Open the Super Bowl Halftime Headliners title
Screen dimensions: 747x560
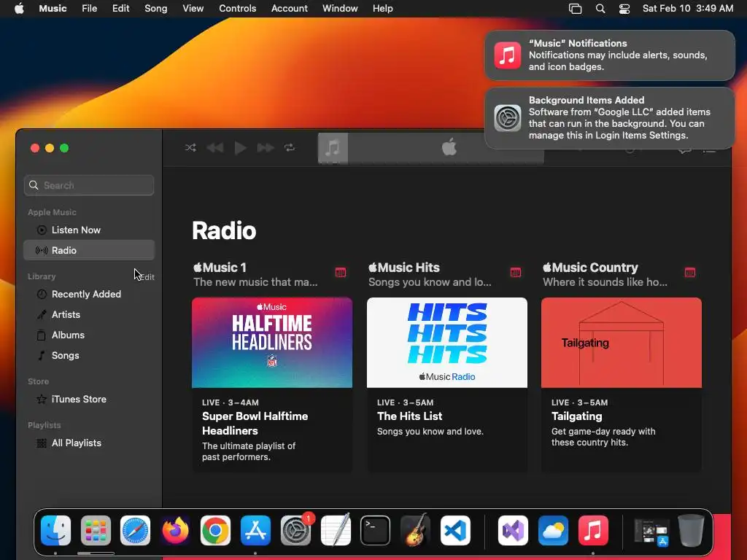pyautogui.click(x=255, y=424)
